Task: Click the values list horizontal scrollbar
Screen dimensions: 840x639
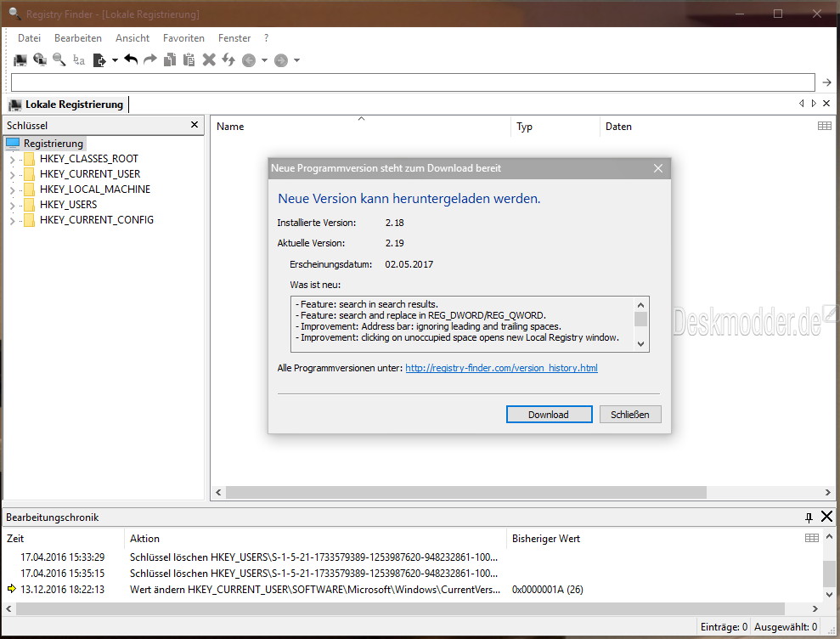Action: click(466, 492)
